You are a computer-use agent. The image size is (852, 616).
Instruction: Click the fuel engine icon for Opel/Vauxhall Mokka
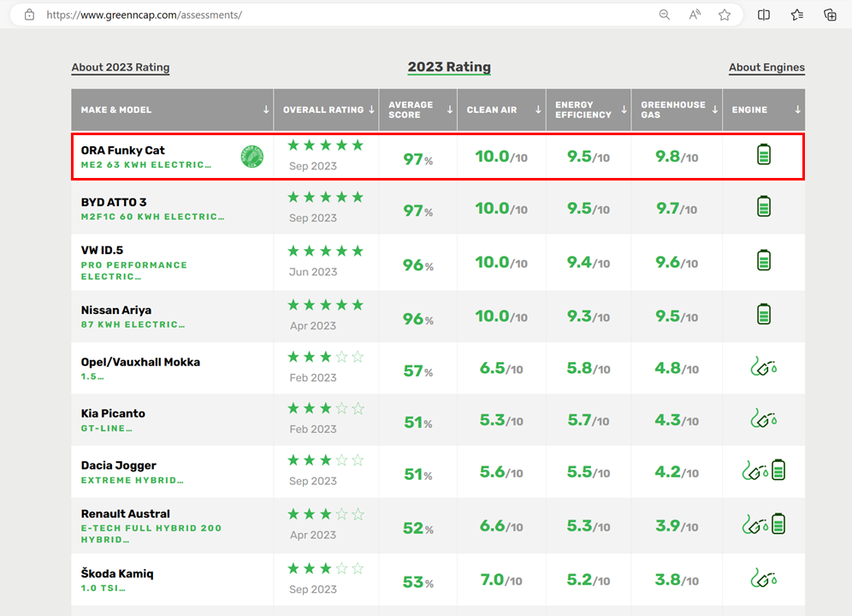click(x=763, y=366)
